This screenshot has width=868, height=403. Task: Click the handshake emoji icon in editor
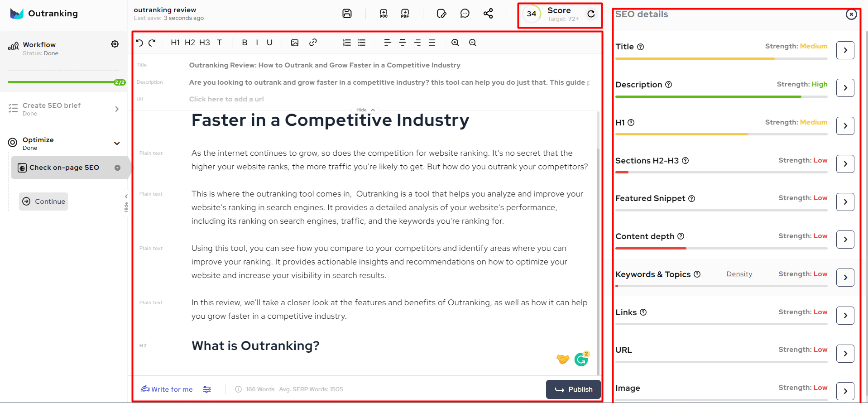(x=563, y=359)
